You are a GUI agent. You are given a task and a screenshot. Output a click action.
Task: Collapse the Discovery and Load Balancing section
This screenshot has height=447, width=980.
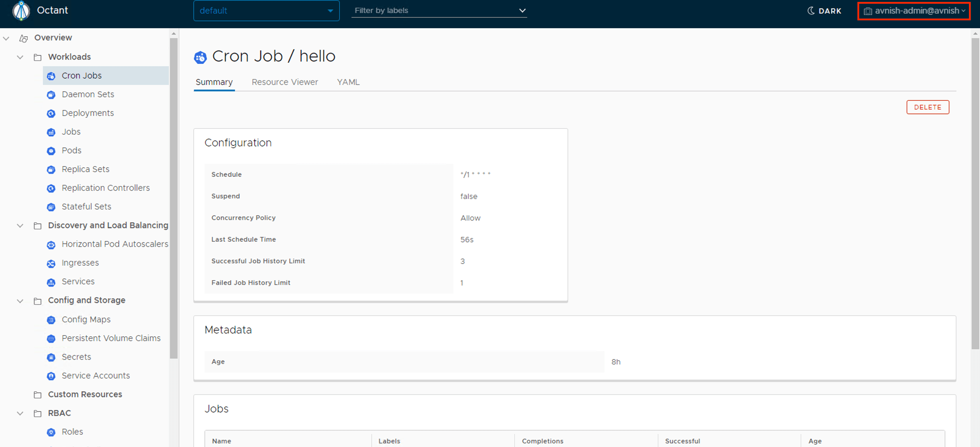click(20, 226)
